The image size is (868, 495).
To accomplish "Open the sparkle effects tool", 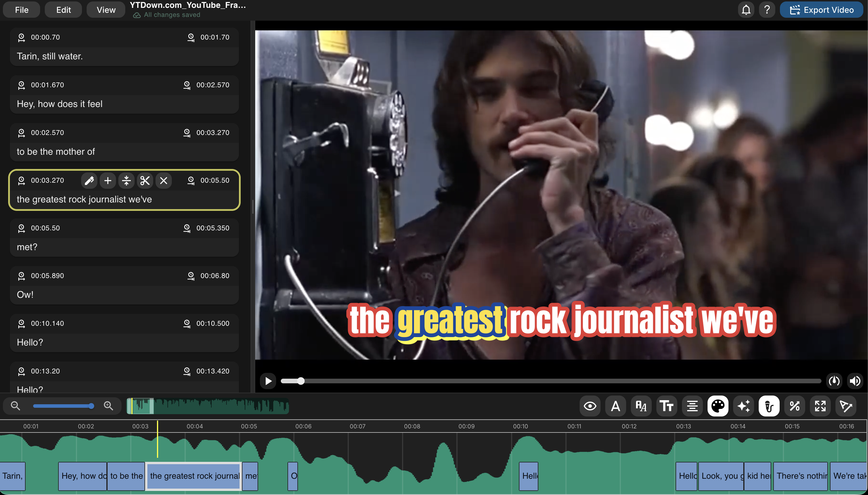I will 743,406.
